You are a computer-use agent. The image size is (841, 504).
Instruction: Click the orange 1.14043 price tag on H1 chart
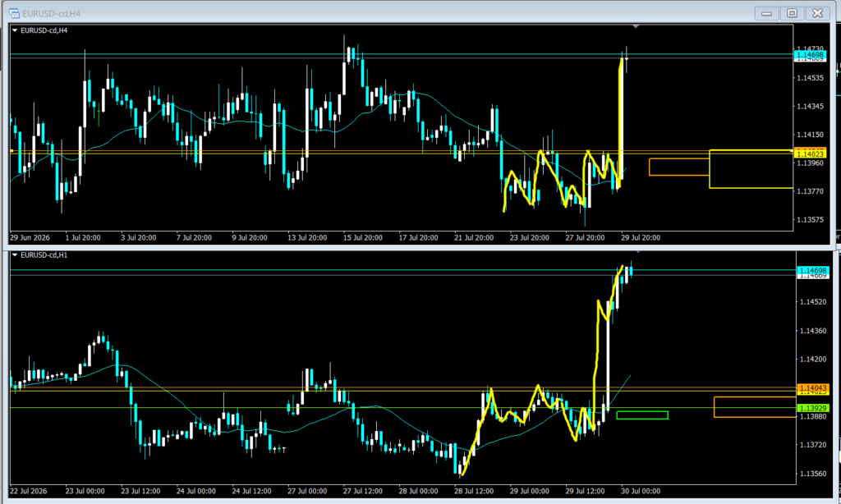click(813, 387)
